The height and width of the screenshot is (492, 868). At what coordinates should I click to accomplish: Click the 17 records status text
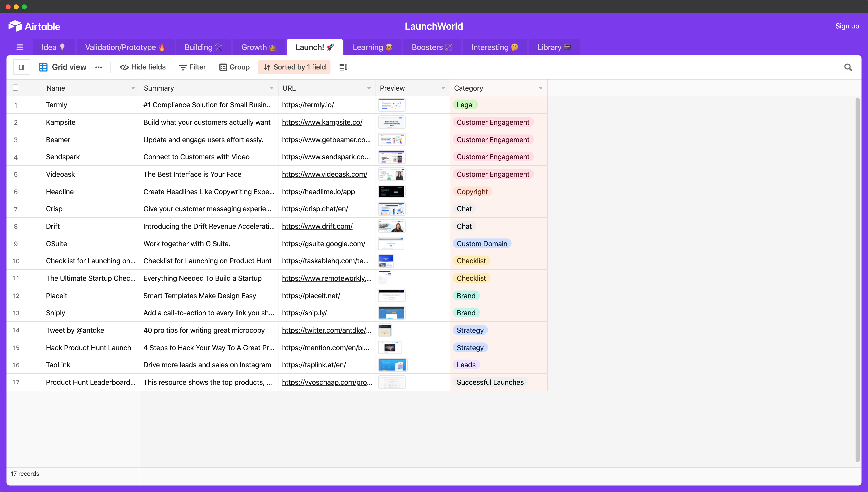(x=25, y=474)
